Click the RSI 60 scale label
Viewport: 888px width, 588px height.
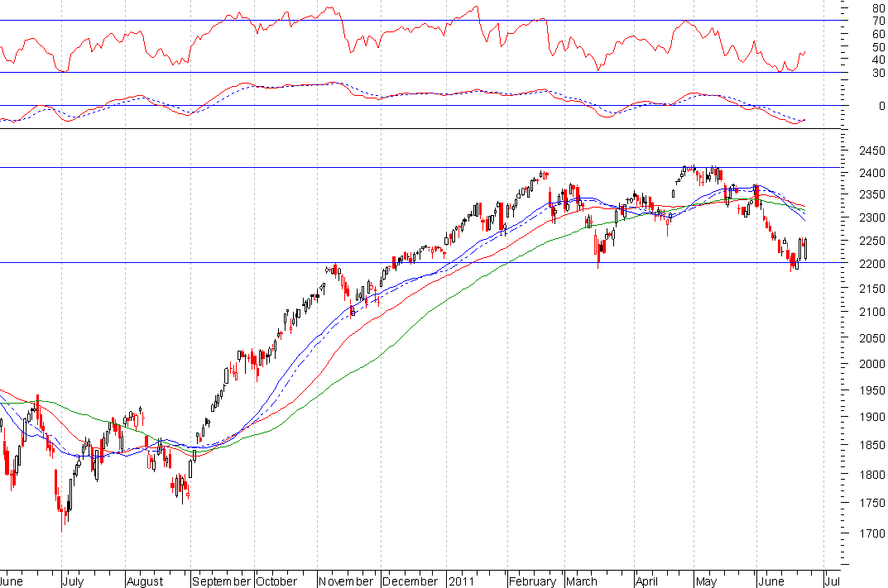click(878, 34)
